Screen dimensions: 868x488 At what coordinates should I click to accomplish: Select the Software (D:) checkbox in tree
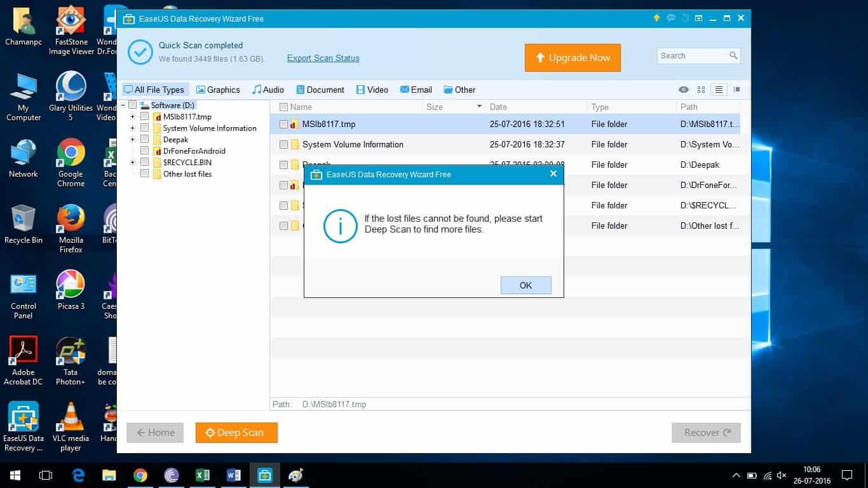click(x=132, y=105)
